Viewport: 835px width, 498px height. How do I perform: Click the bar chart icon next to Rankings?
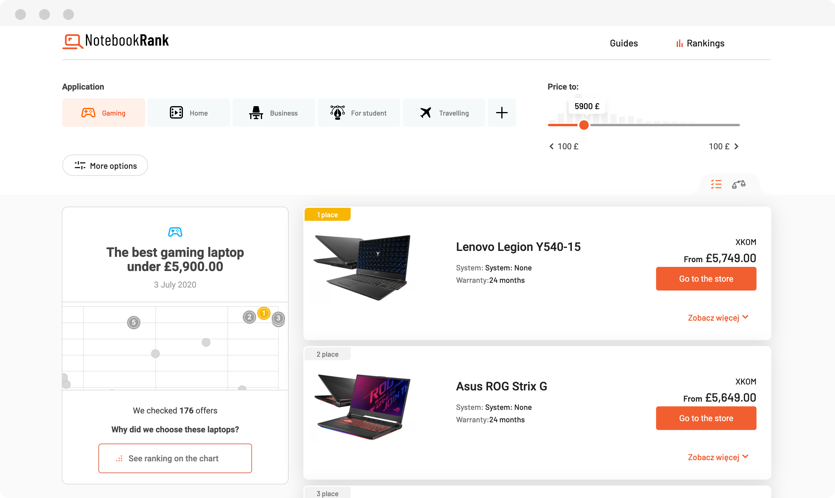point(680,43)
